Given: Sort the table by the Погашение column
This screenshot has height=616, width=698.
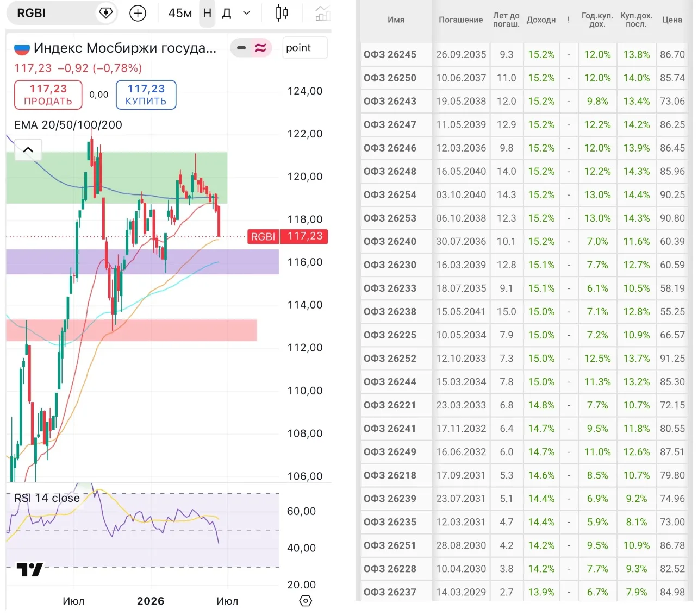Looking at the screenshot, I should (461, 20).
